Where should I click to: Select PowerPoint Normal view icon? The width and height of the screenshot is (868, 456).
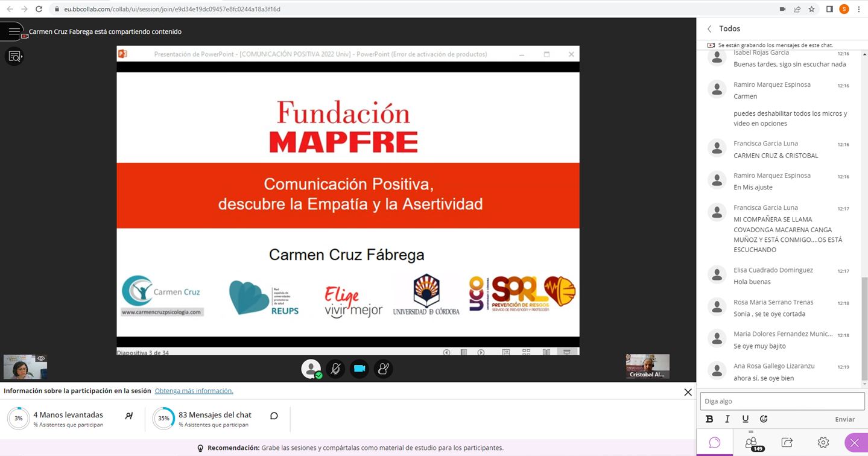point(506,352)
